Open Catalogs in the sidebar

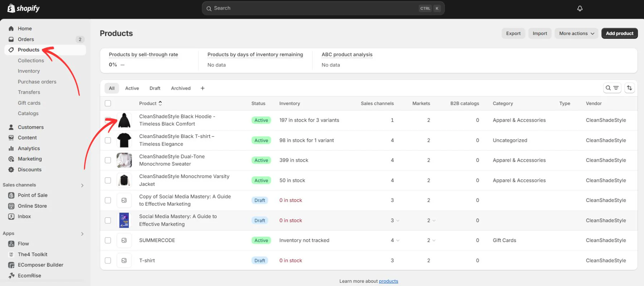point(28,113)
